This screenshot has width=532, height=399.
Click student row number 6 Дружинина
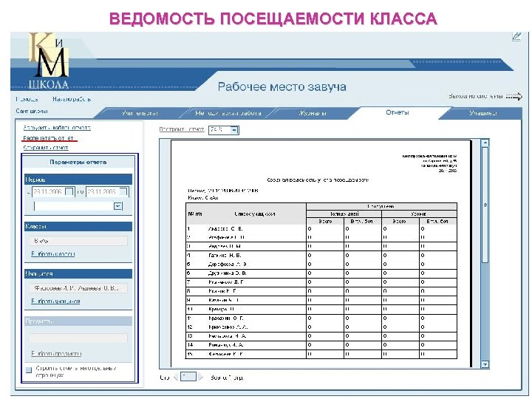tap(321, 273)
